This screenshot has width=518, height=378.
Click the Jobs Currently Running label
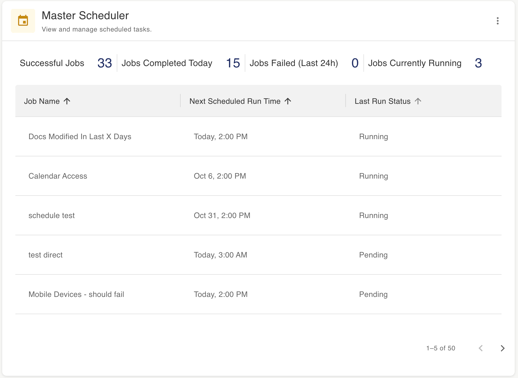(x=414, y=63)
